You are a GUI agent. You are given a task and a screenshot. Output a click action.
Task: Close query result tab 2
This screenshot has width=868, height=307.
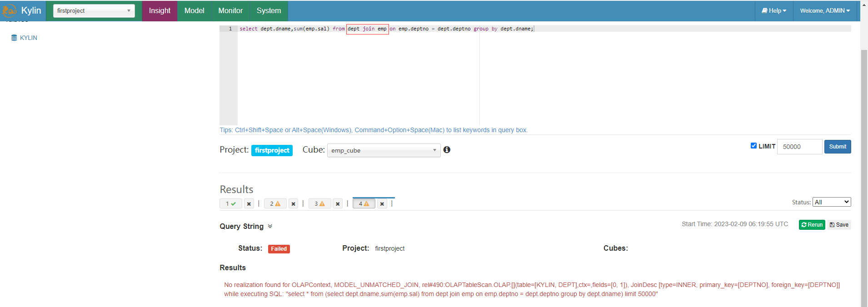click(x=293, y=204)
